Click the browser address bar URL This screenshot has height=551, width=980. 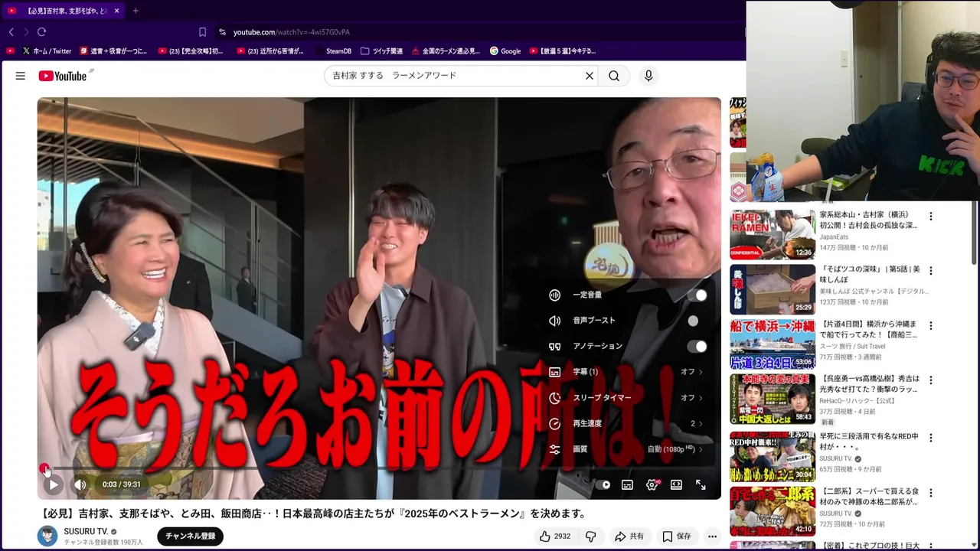(x=291, y=32)
